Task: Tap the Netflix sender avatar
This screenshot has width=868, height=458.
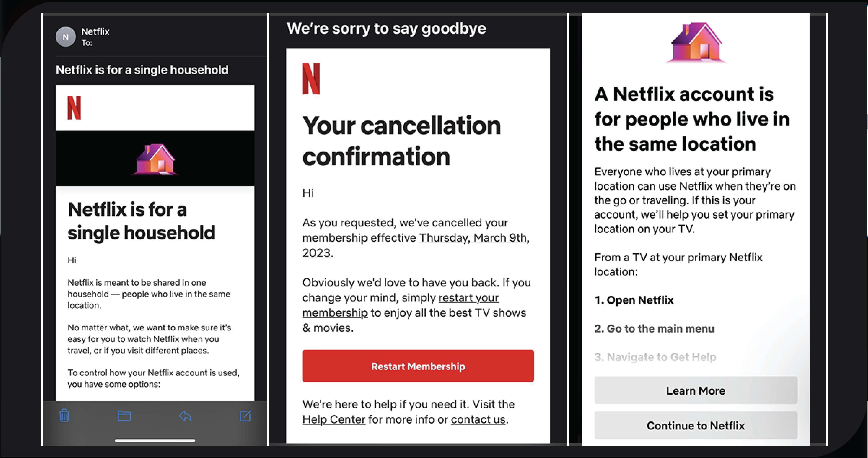Action: [x=66, y=37]
